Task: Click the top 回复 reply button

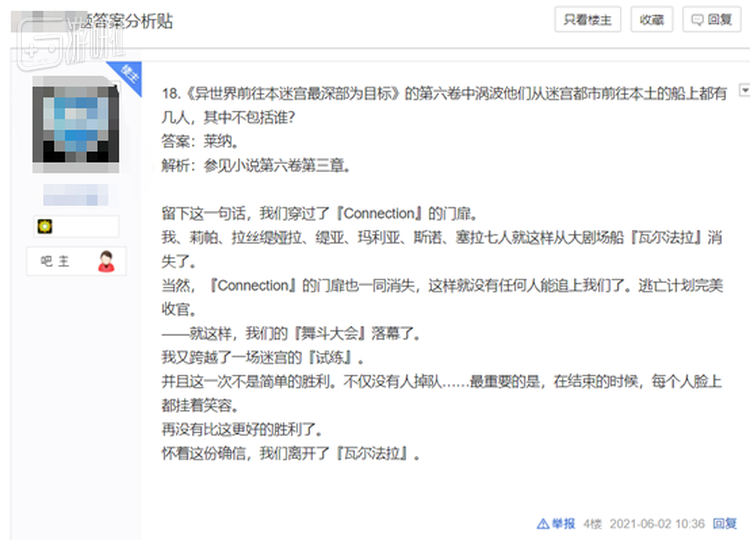Action: (x=711, y=19)
